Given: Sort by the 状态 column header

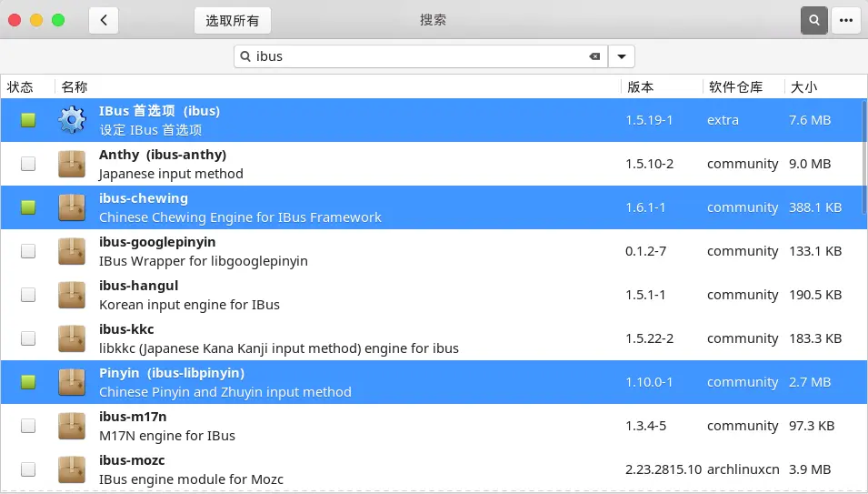Looking at the screenshot, I should tap(27, 87).
